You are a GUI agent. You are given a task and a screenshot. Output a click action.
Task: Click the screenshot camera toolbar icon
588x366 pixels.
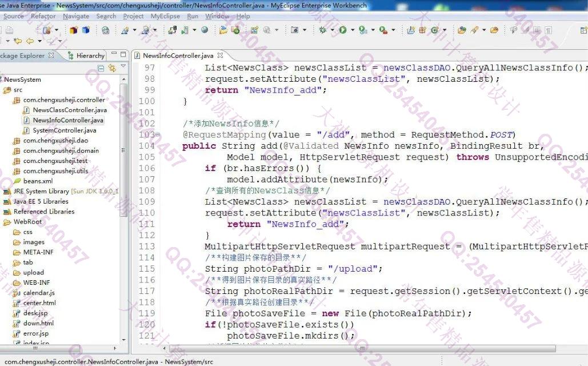point(295,30)
